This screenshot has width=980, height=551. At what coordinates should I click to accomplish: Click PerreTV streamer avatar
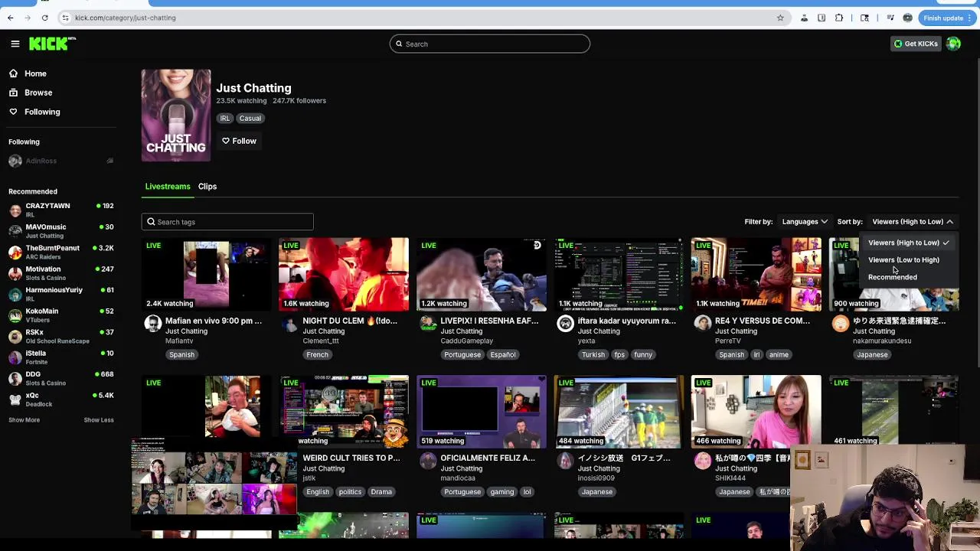click(703, 324)
